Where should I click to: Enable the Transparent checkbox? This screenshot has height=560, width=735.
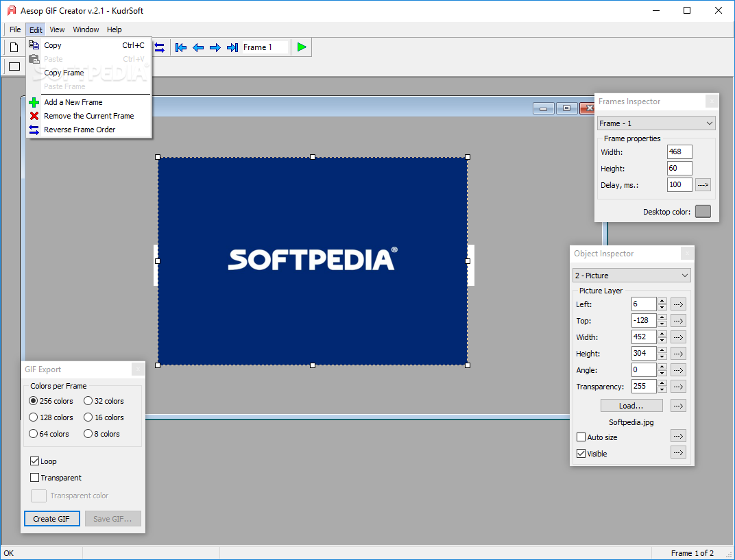tap(34, 478)
